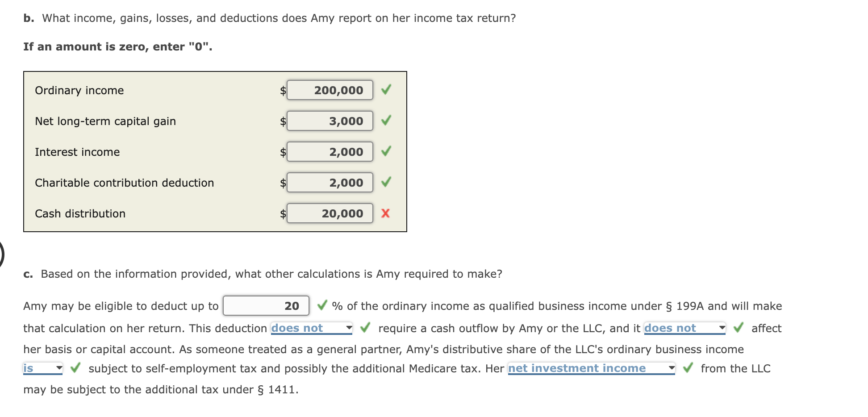Screen dimensions: 868x417
Task: Click the green checkmark beside Interest income
Action: 387,152
